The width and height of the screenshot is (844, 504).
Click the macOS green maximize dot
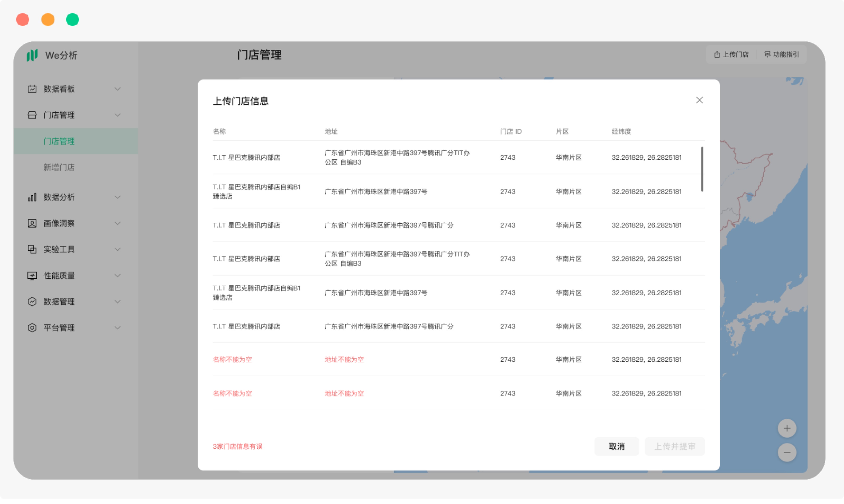coord(72,19)
